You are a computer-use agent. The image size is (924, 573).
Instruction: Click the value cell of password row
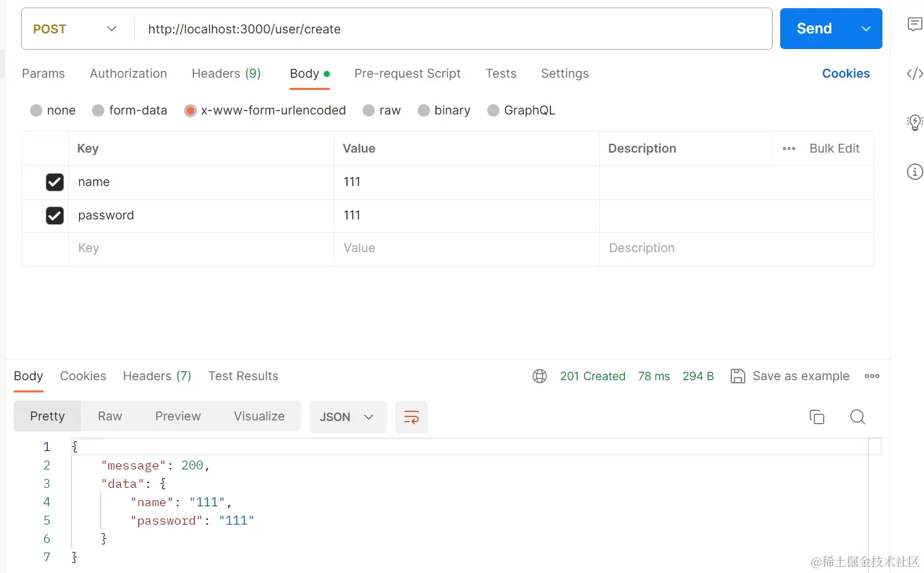coord(467,215)
